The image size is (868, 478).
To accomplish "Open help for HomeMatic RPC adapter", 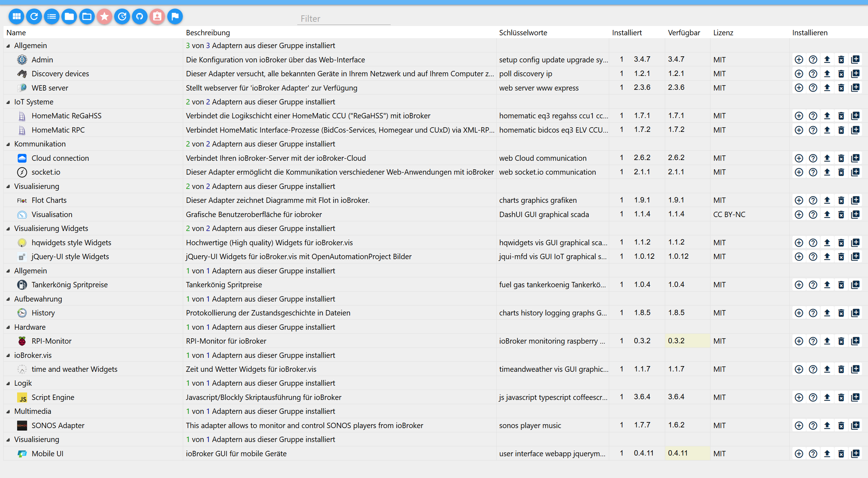I will pyautogui.click(x=813, y=130).
